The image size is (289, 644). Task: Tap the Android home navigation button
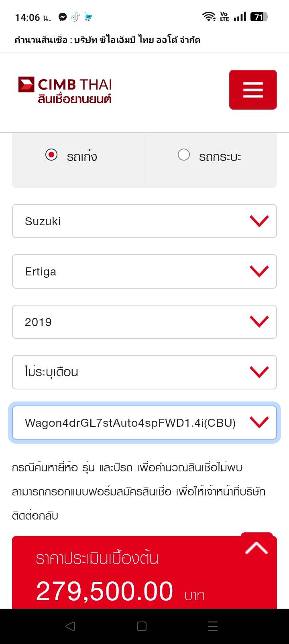click(142, 626)
